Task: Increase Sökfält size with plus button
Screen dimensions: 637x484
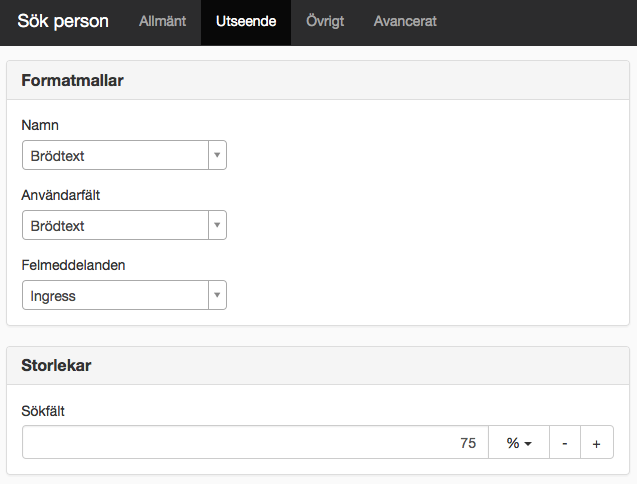Action: (x=596, y=442)
